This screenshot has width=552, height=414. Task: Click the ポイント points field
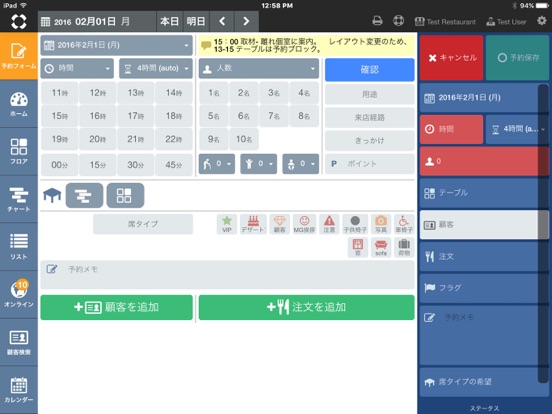370,164
